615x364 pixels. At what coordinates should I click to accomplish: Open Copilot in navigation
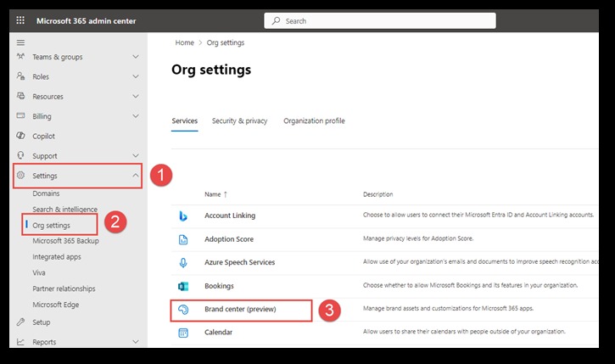(x=43, y=136)
